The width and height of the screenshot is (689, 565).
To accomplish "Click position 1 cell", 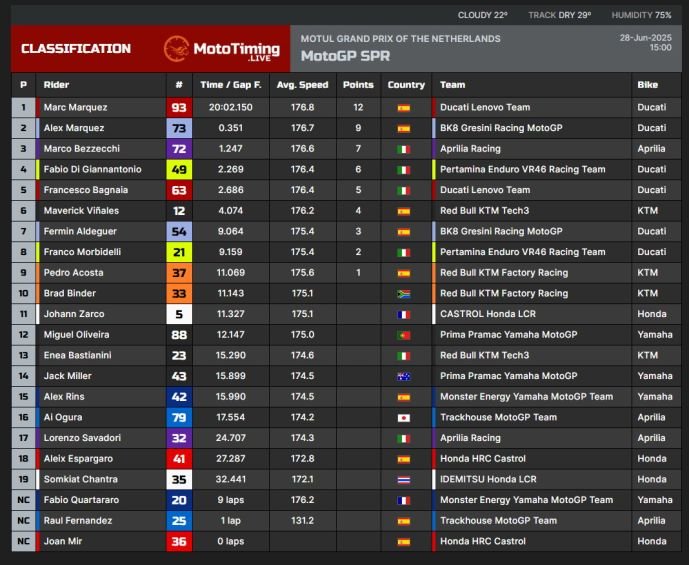I will coord(23,108).
